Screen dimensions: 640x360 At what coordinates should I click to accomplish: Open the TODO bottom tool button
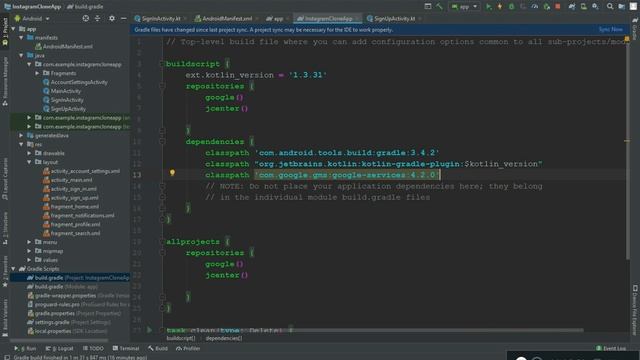93,349
